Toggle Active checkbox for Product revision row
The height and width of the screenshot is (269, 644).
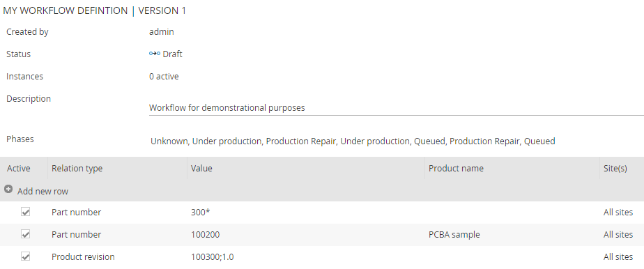tap(26, 256)
